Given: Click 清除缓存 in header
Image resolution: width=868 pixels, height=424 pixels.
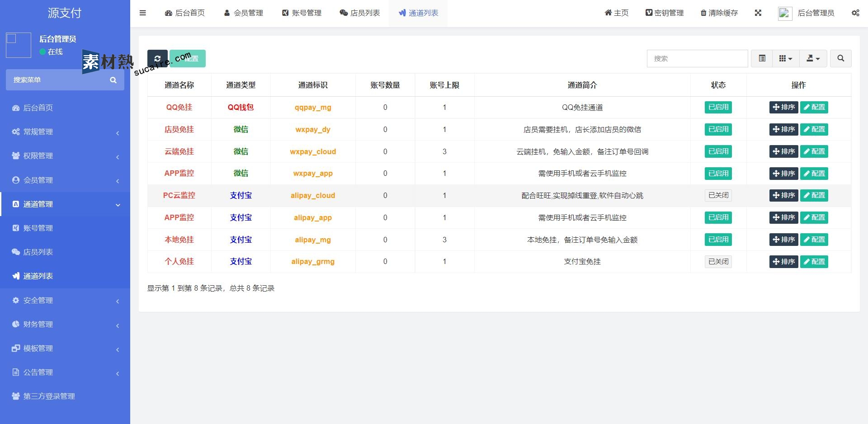Looking at the screenshot, I should click(719, 13).
